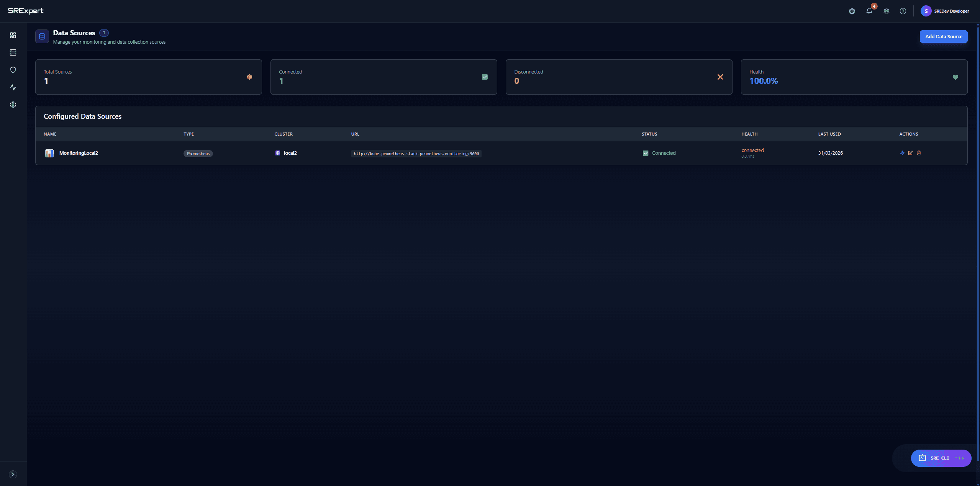980x486 pixels.
Task: Open the help question-mark icon
Action: [903, 11]
